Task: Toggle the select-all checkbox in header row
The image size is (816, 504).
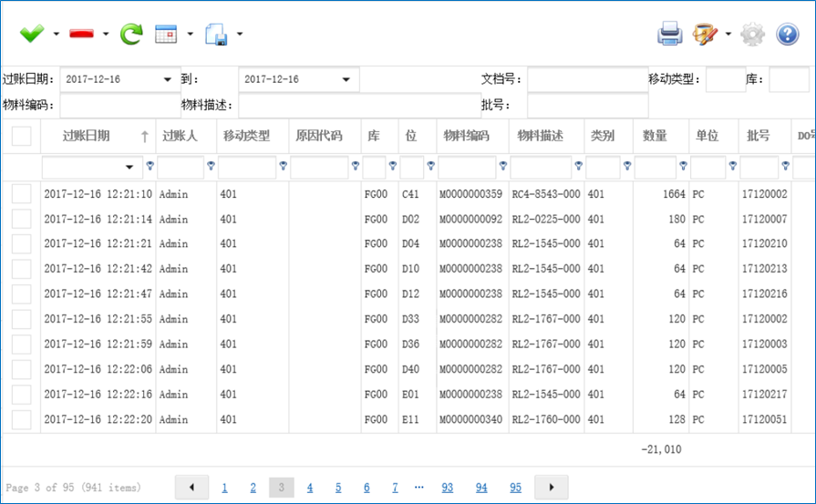Action: point(21,136)
